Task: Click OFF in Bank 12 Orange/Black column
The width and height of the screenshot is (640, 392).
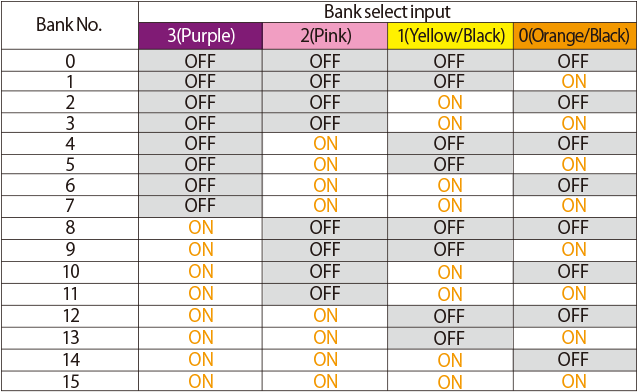Action: (x=574, y=316)
